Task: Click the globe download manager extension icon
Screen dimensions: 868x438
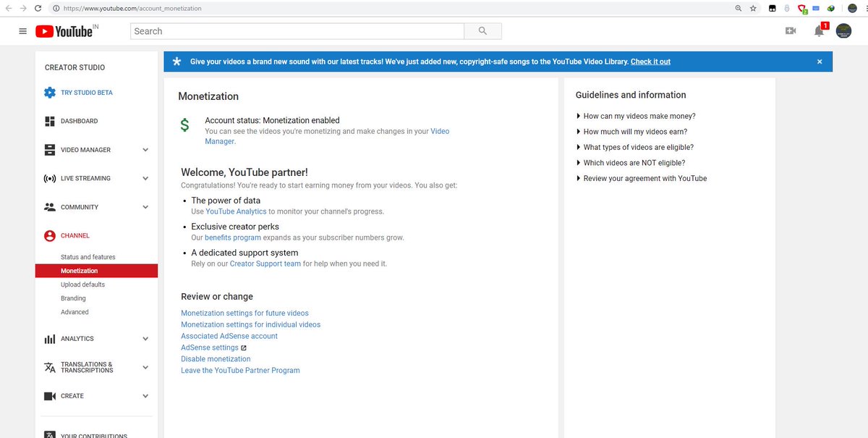Action: tap(831, 9)
